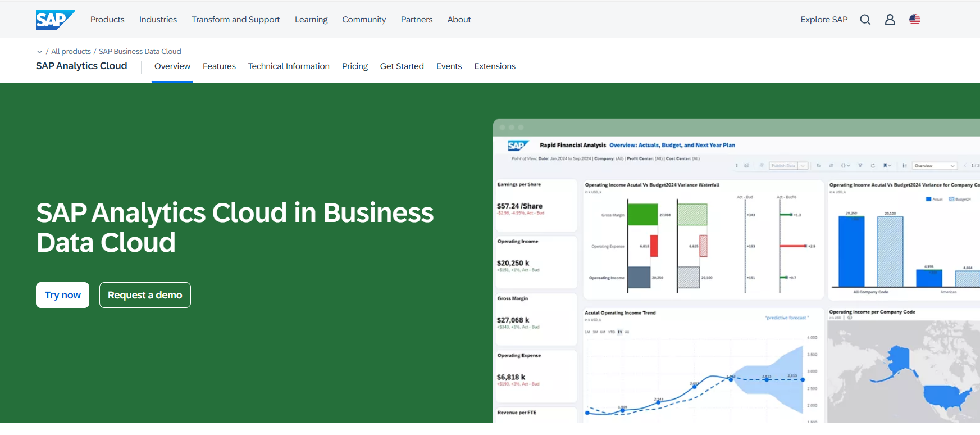Switch to the Features tab
980x435 pixels.
coord(219,66)
